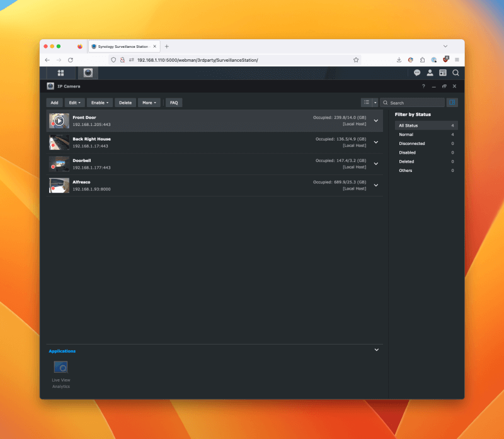This screenshot has width=504, height=439.
Task: Open the help question mark icon
Action: [423, 86]
